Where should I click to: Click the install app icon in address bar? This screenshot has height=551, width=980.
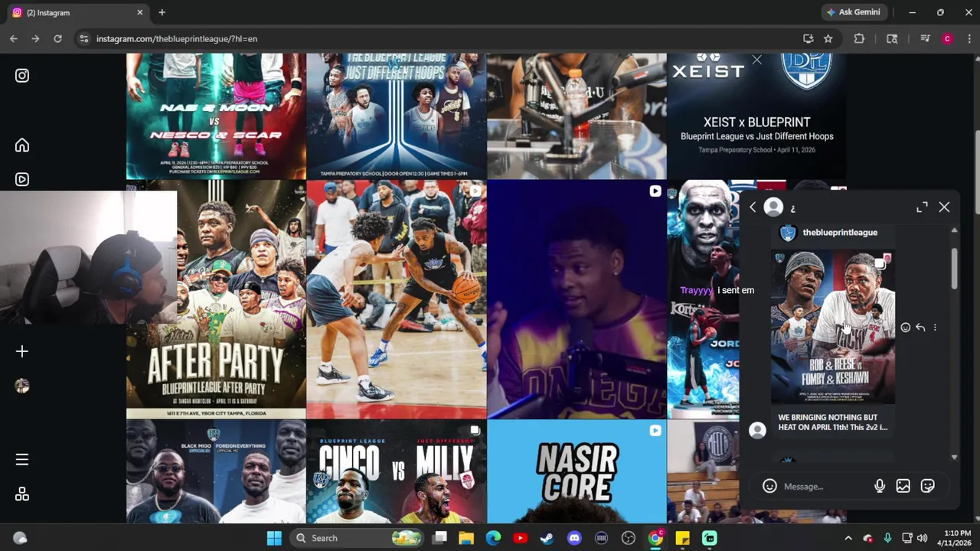pos(808,38)
